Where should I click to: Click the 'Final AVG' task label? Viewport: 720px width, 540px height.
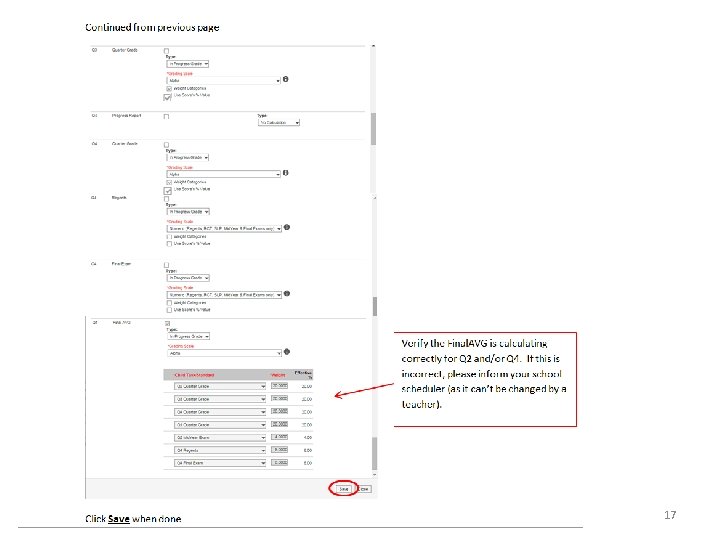point(122,323)
